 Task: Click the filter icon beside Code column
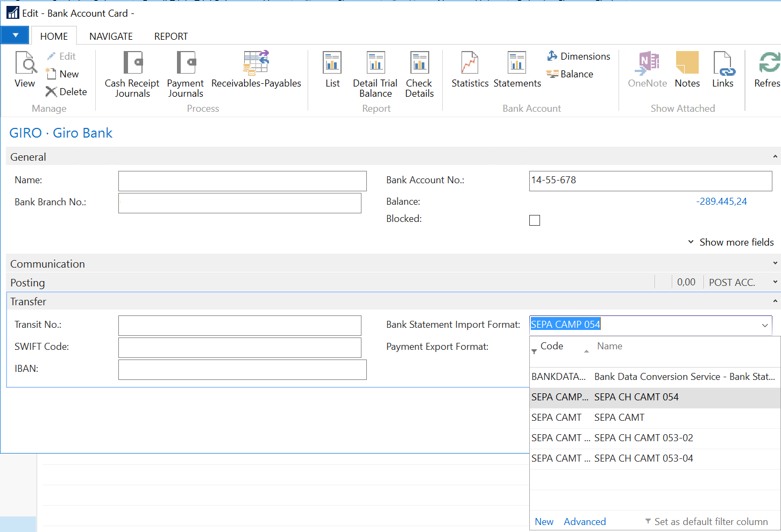[x=534, y=351]
